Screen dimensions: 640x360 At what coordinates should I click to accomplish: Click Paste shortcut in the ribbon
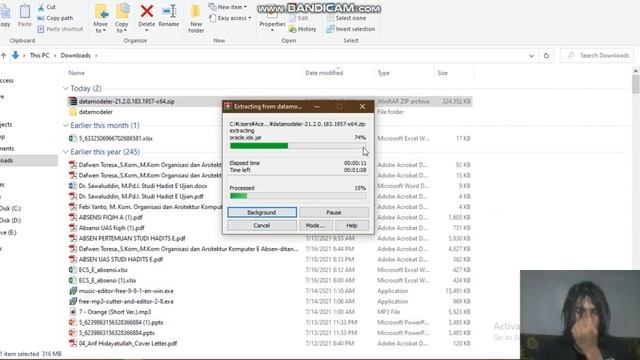(60, 29)
